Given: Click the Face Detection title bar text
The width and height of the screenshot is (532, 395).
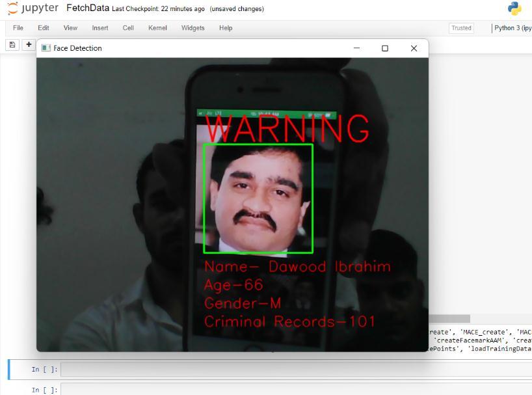Looking at the screenshot, I should tap(77, 48).
